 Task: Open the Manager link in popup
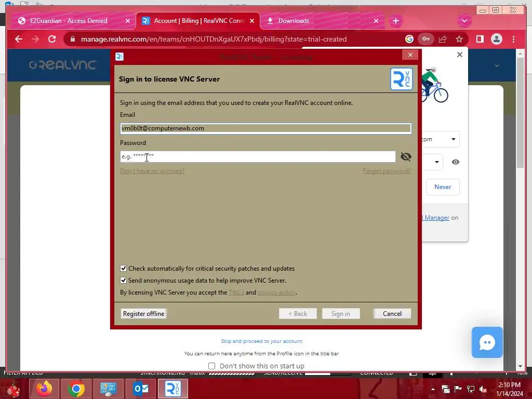[436, 218]
